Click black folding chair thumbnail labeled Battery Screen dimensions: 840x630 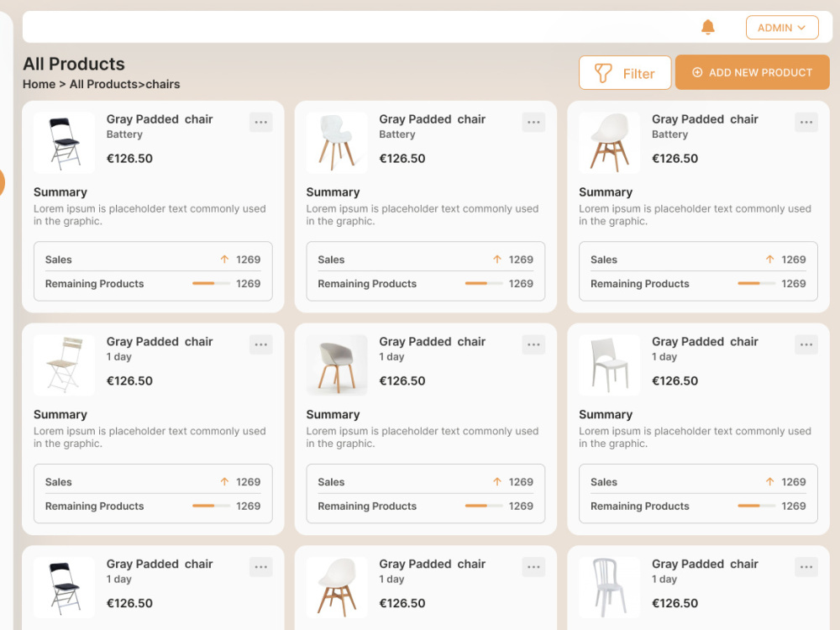click(65, 143)
